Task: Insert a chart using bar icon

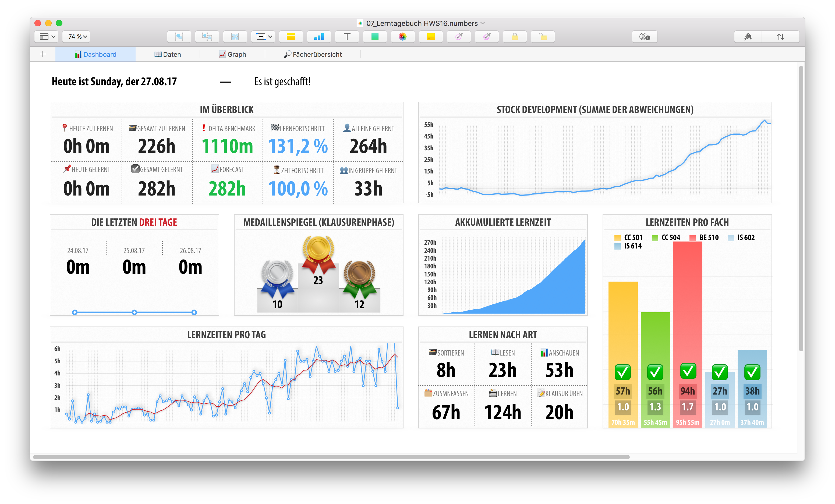Action: pos(319,37)
